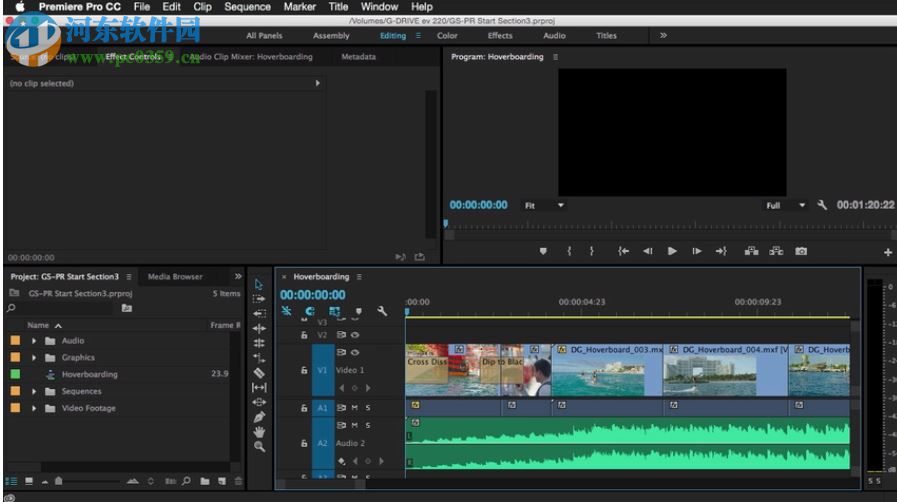Step back one frame
897x502 pixels.
point(648,251)
